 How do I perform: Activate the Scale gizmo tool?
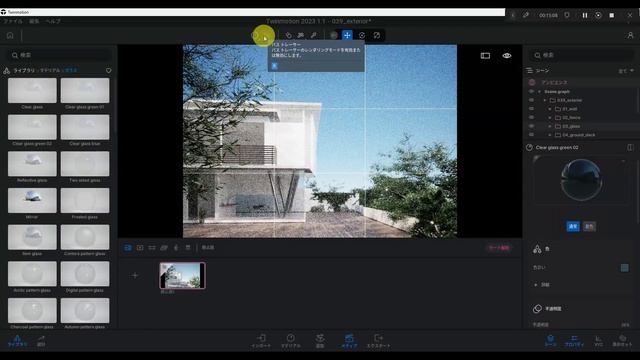click(377, 36)
